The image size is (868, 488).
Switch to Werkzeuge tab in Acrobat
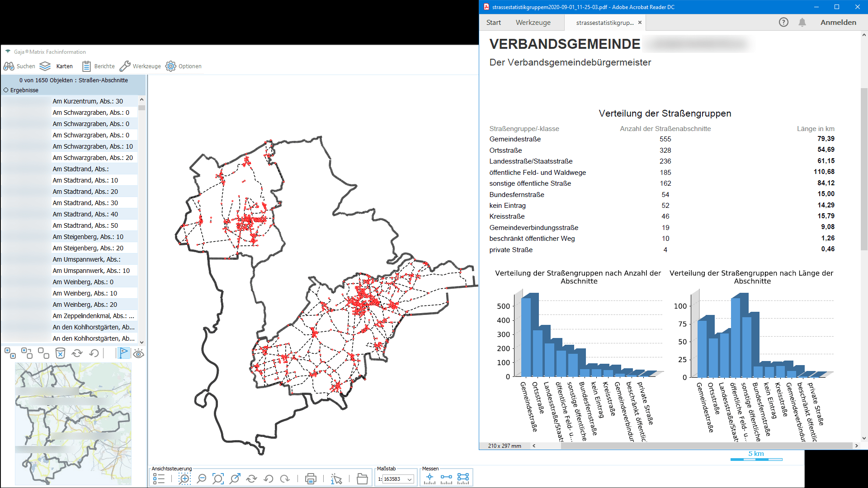point(533,22)
